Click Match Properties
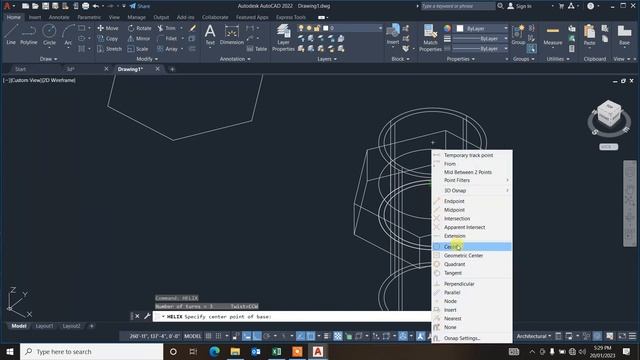 (430, 38)
